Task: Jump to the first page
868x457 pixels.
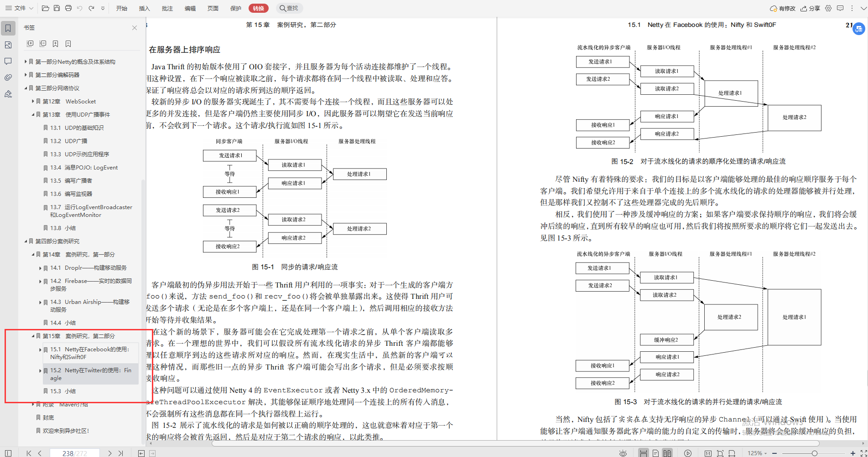Action: 29,453
